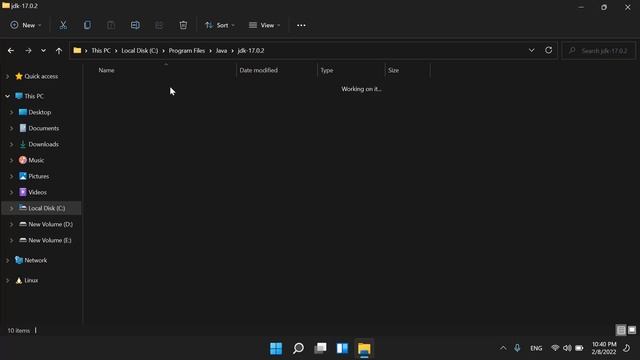Image resolution: width=640 pixels, height=360 pixels.
Task: Refresh the folder view
Action: (x=549, y=50)
